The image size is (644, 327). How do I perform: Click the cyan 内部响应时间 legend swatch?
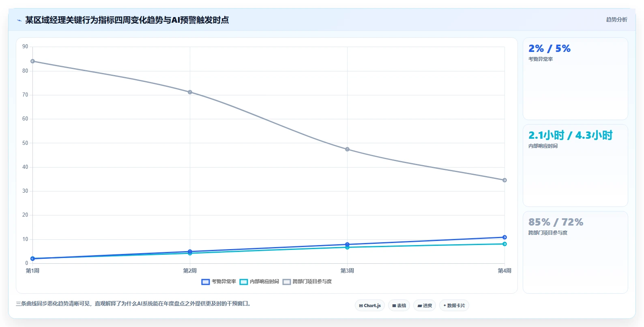(x=244, y=282)
